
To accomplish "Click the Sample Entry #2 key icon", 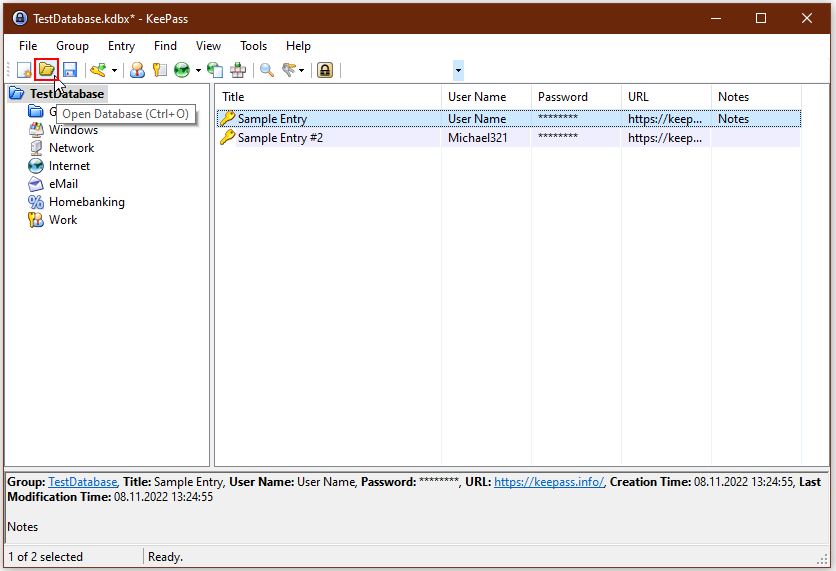I will tap(228, 138).
